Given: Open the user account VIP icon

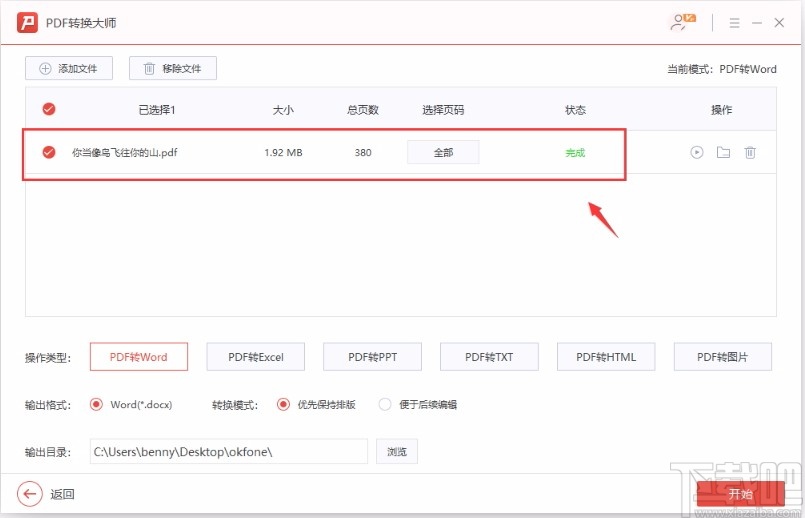Looking at the screenshot, I should click(683, 22).
